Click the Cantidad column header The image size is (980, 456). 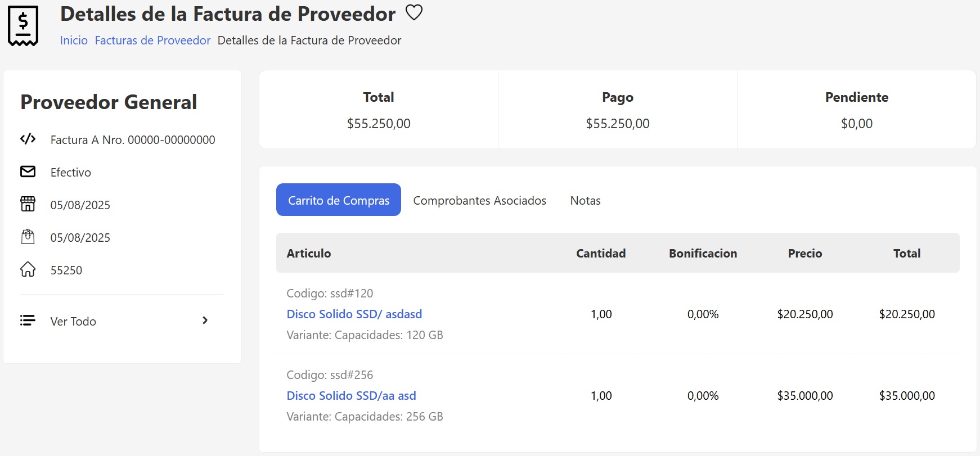point(600,254)
